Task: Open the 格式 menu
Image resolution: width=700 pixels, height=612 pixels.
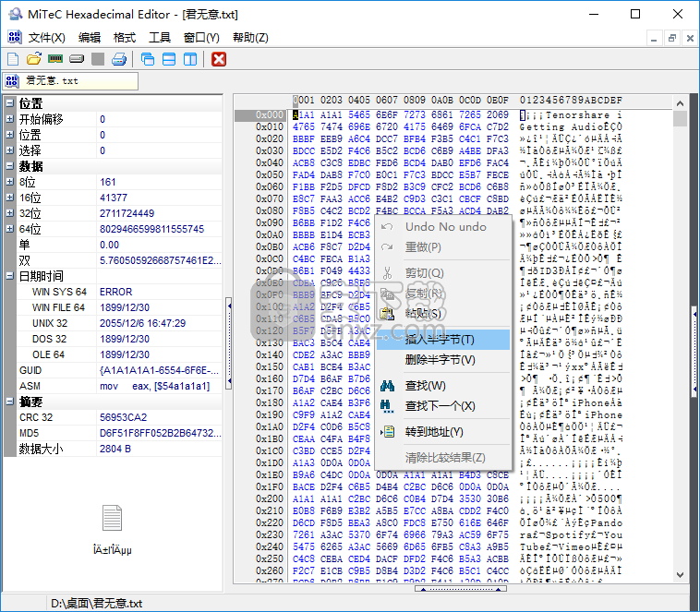Action: 125,38
